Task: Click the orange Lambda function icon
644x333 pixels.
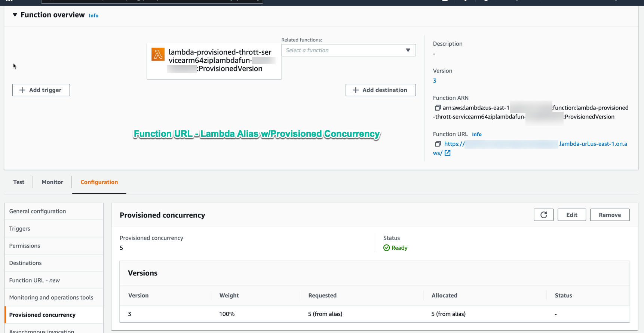Action: tap(158, 54)
